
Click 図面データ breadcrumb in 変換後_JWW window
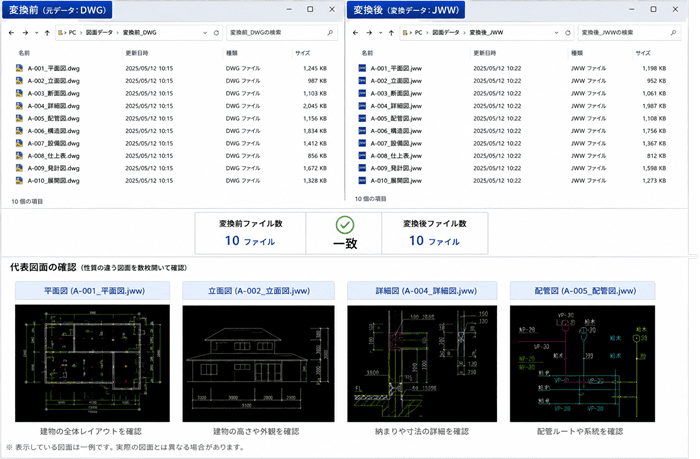[446, 33]
